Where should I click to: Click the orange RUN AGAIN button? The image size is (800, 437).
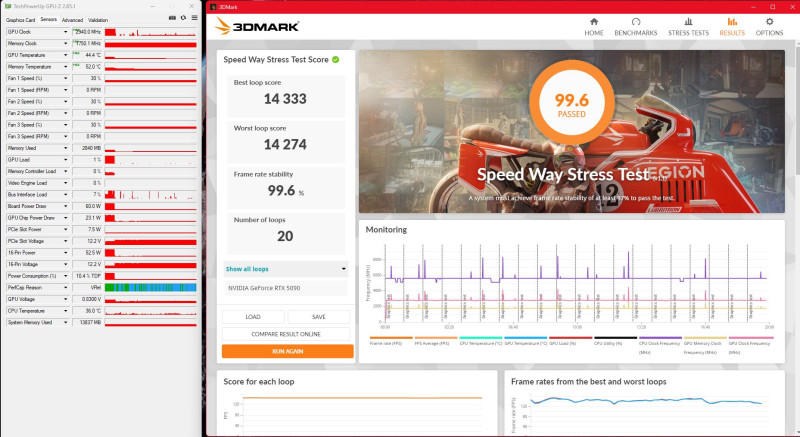[288, 351]
